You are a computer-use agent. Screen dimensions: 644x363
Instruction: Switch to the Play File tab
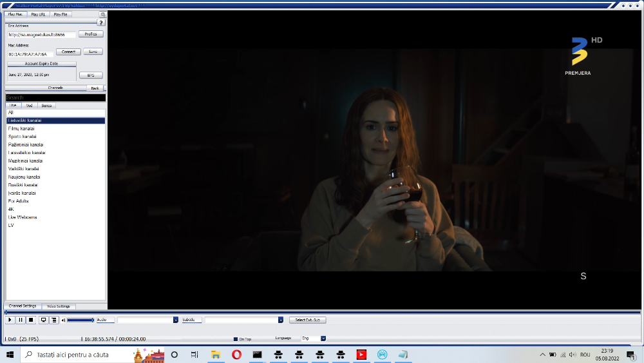pyautogui.click(x=61, y=14)
